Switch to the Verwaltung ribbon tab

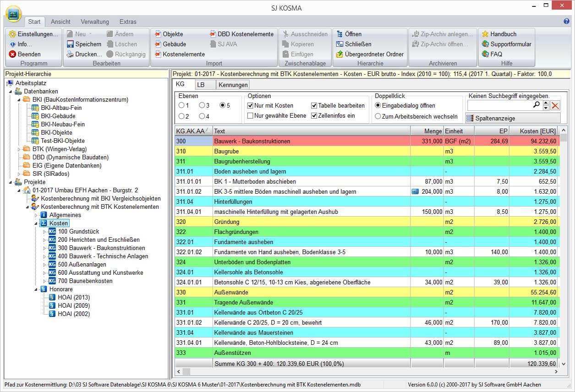(94, 22)
